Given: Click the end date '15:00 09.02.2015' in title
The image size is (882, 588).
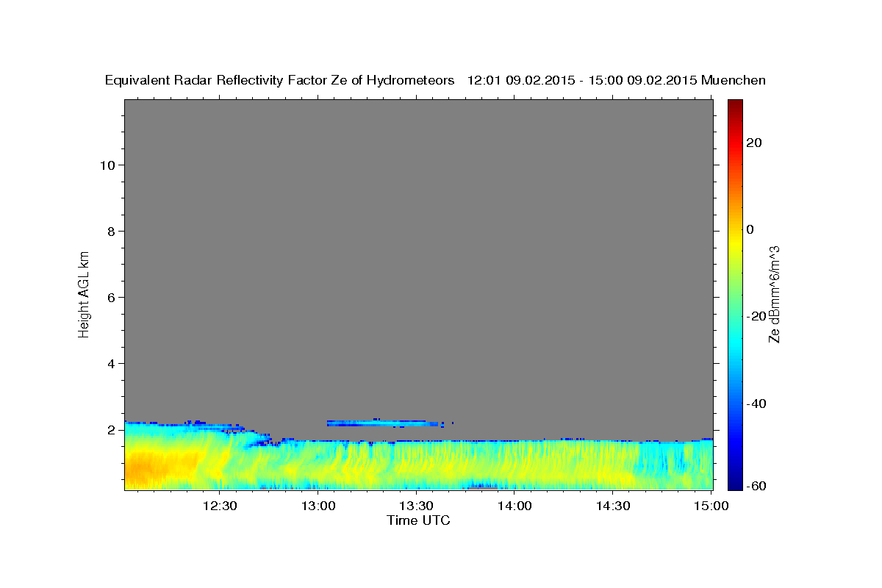Looking at the screenshot, I should (641, 81).
